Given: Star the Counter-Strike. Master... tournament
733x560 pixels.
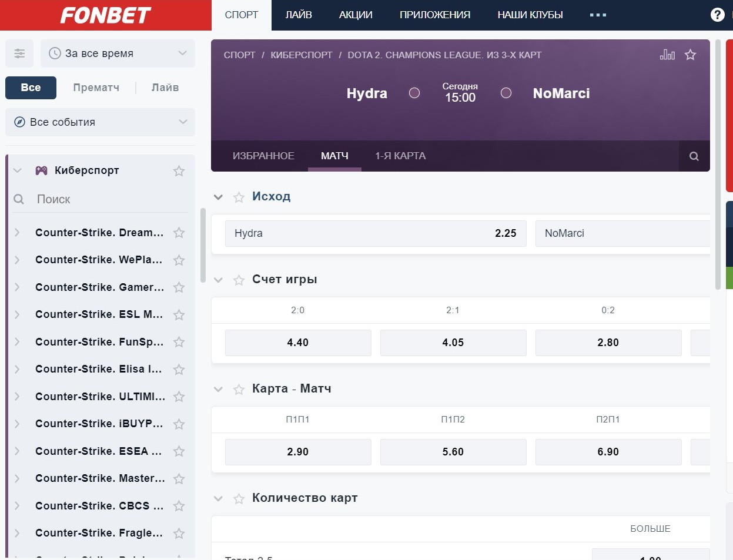Looking at the screenshot, I should [x=179, y=479].
